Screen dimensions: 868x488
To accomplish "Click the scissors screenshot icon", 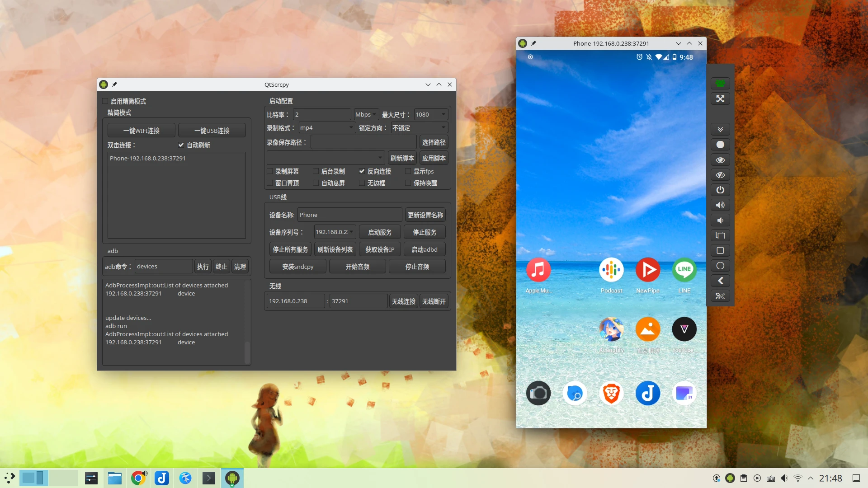I will 720,296.
